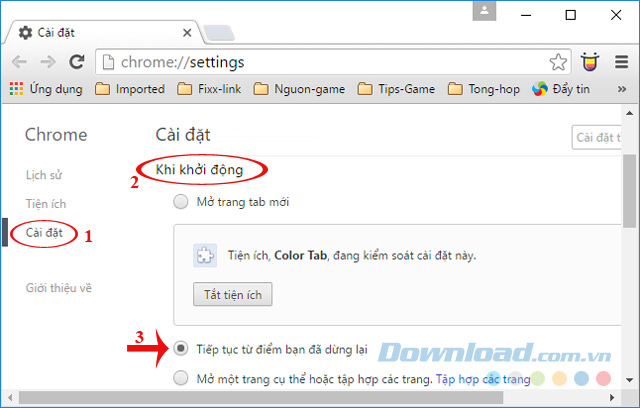640x408 pixels.
Task: Click the Chrome profile avatar button
Action: point(484,11)
